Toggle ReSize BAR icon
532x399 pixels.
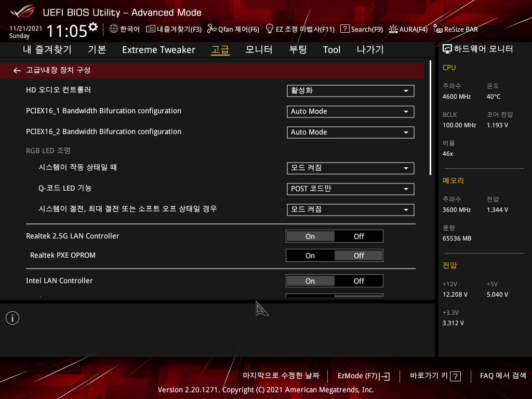(438, 29)
